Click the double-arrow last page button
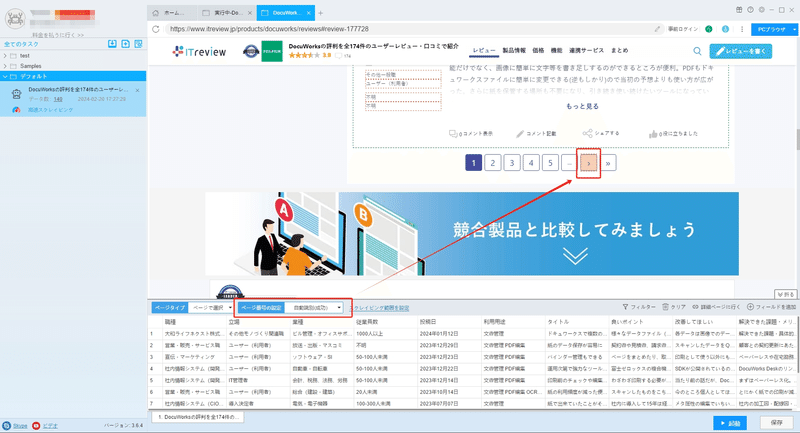Image resolution: width=800 pixels, height=433 pixels. coord(608,163)
